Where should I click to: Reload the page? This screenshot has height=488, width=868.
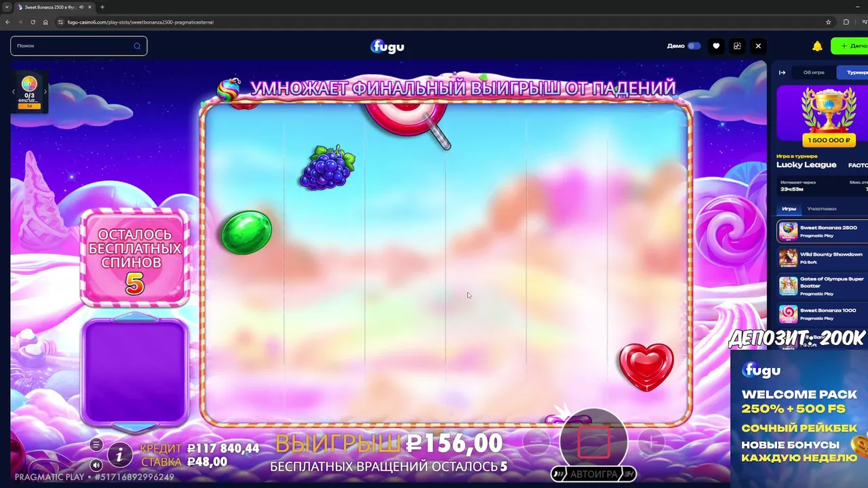coord(33,22)
